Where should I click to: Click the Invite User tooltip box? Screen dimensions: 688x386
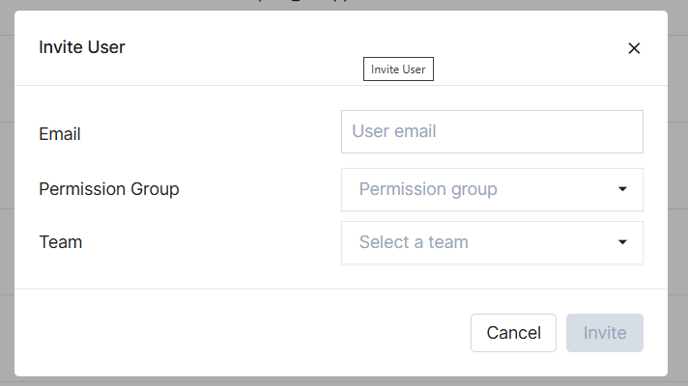398,69
